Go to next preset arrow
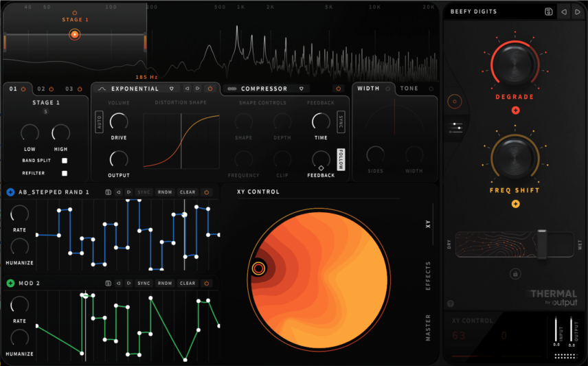 (578, 12)
